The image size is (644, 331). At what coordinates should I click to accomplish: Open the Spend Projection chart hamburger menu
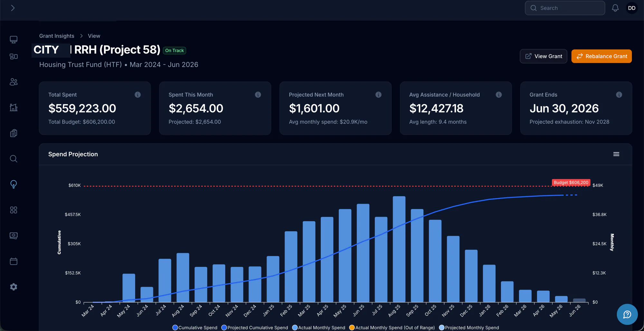(616, 154)
